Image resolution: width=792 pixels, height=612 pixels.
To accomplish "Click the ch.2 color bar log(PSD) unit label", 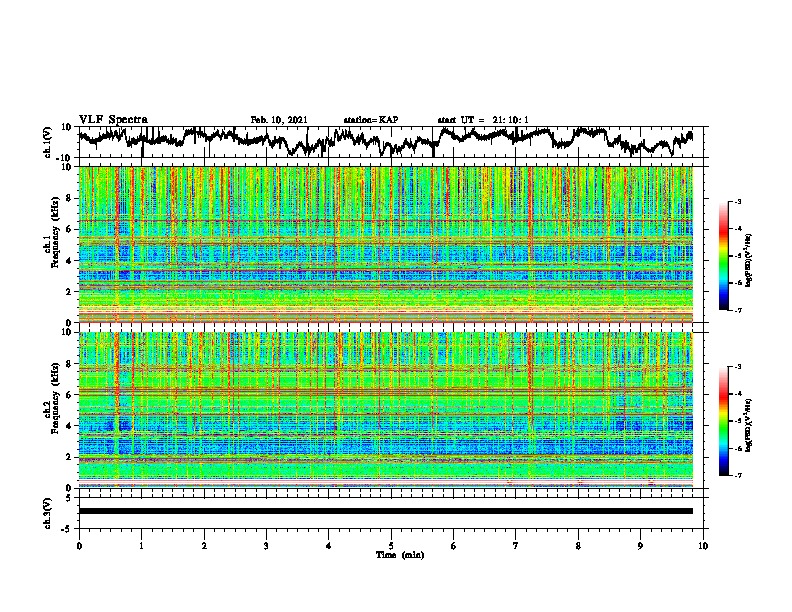I will (749, 425).
